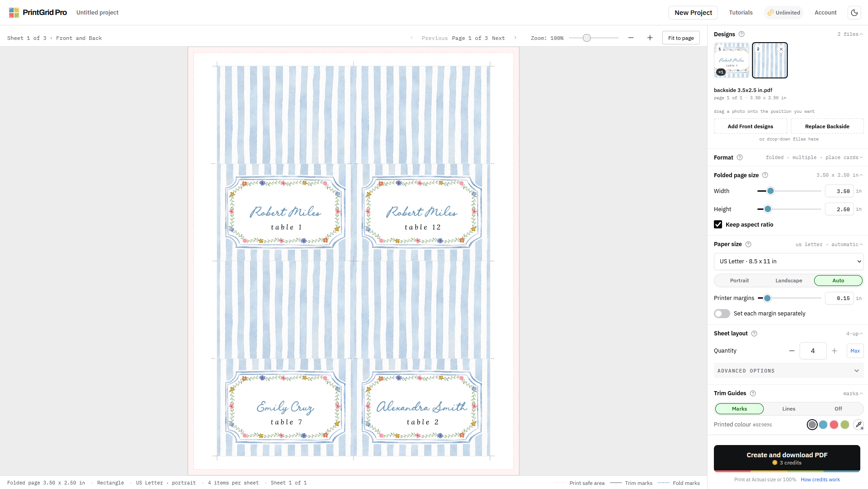868x489 pixels.
Task: Click Replace Backside button
Action: [x=827, y=126]
